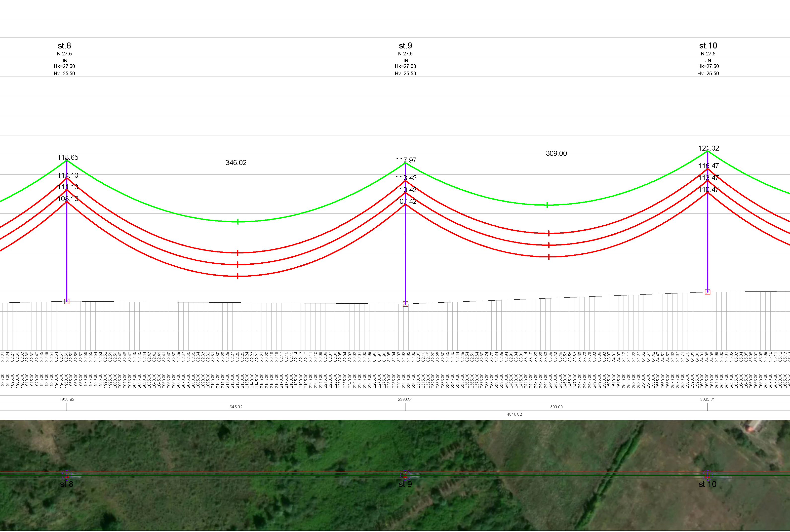This screenshot has height=532, width=790.
Task: Click the 346.02 span label above wires
Action: click(x=236, y=163)
